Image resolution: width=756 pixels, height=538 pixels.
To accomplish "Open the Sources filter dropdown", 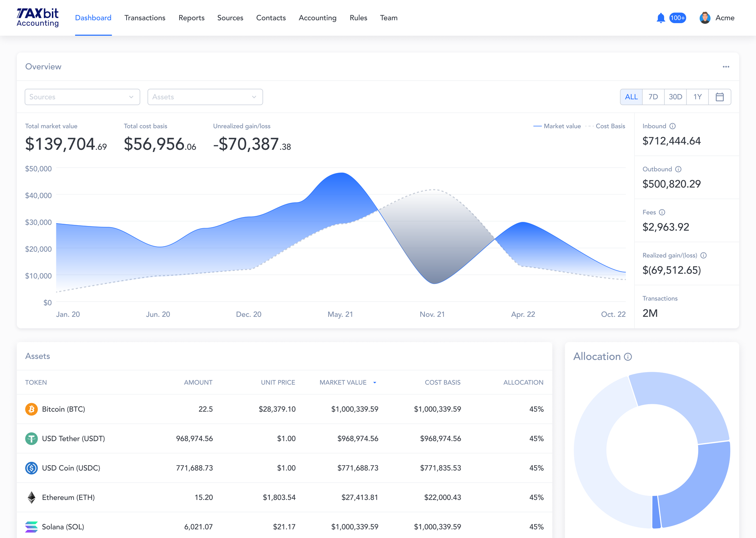I will tap(82, 97).
